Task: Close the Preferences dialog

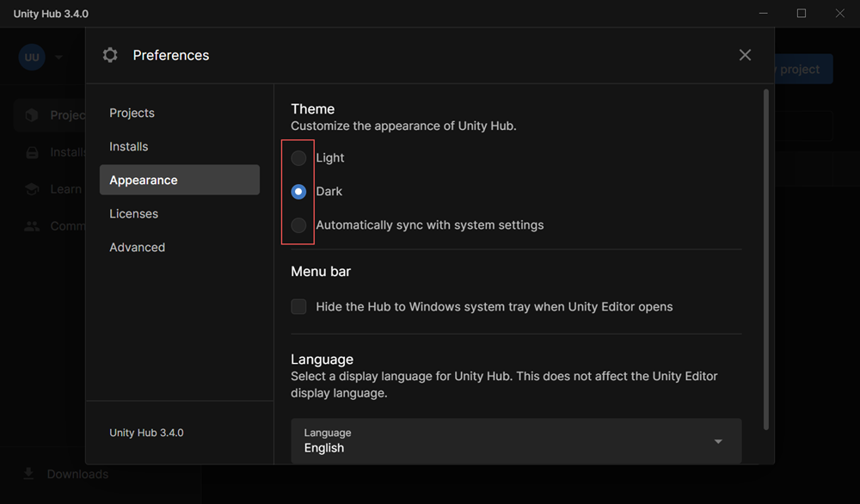Action: coord(745,55)
